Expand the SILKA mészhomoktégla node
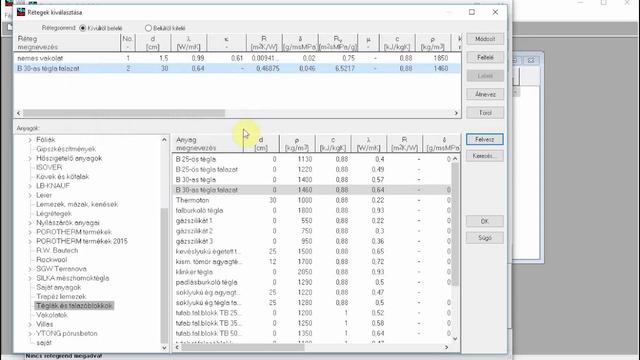640x360 pixels. [30, 278]
